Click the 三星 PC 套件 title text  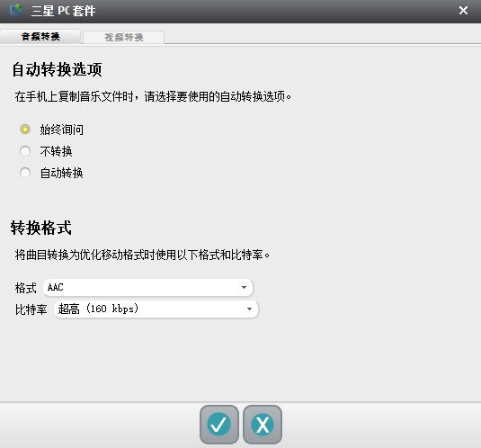point(63,11)
